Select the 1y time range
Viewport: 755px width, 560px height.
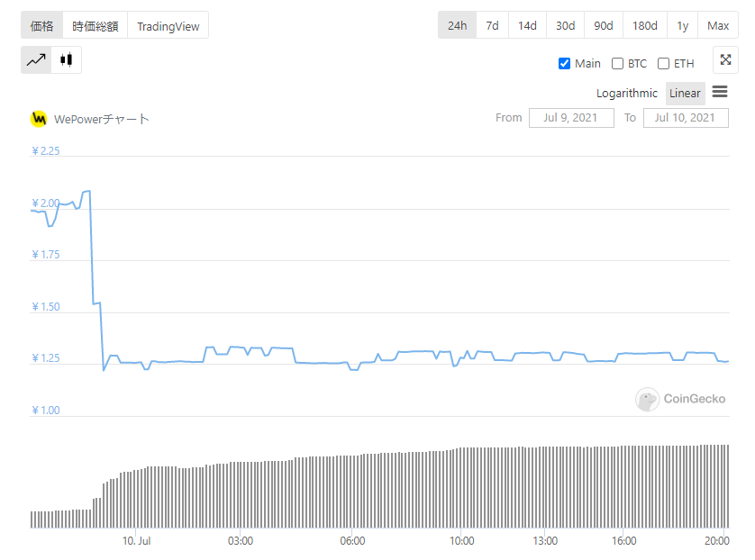coord(682,25)
